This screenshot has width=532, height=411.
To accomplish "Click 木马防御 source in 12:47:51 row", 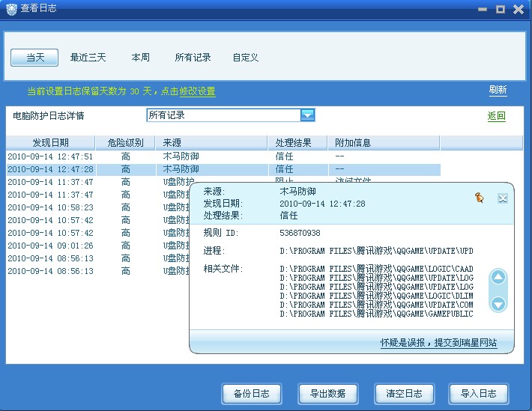I will (x=181, y=156).
